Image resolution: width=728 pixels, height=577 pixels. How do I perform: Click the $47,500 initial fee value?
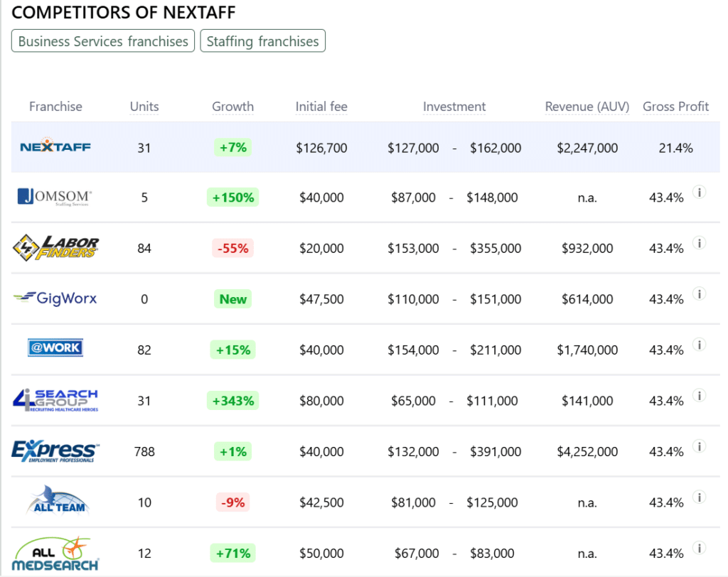[321, 299]
